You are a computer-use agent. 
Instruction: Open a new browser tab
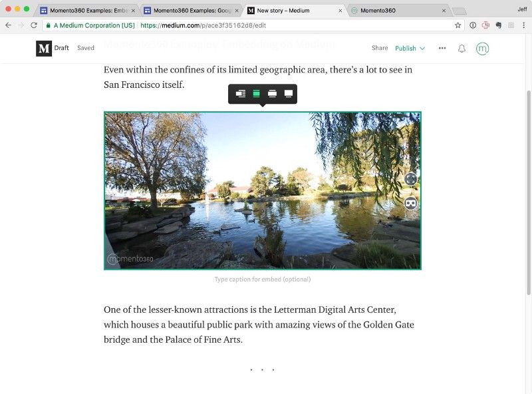[460, 11]
